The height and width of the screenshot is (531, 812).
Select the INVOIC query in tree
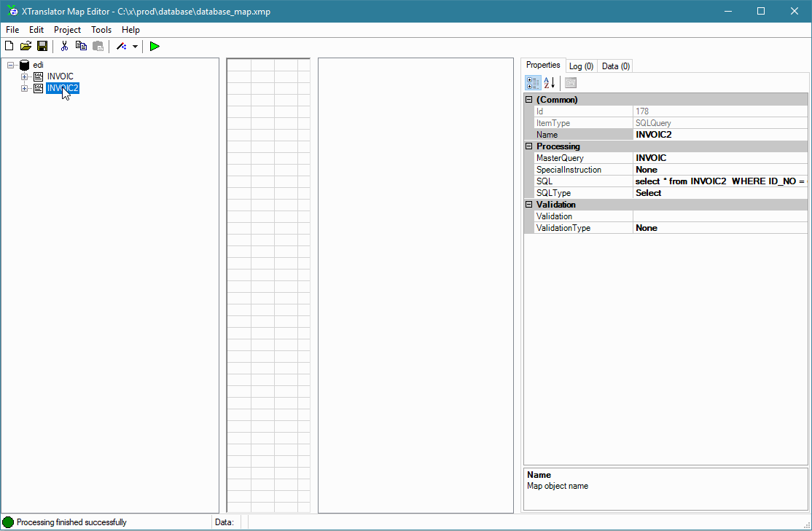[x=60, y=76]
